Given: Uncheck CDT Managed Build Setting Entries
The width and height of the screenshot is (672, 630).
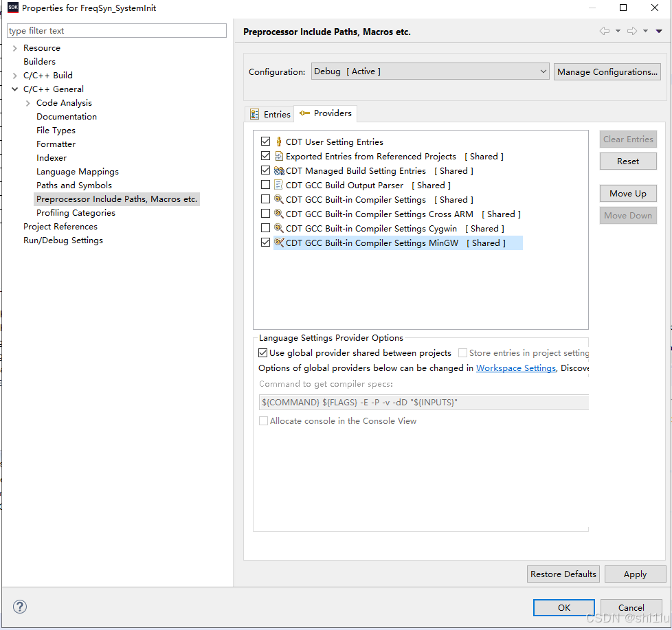Looking at the screenshot, I should (265, 170).
